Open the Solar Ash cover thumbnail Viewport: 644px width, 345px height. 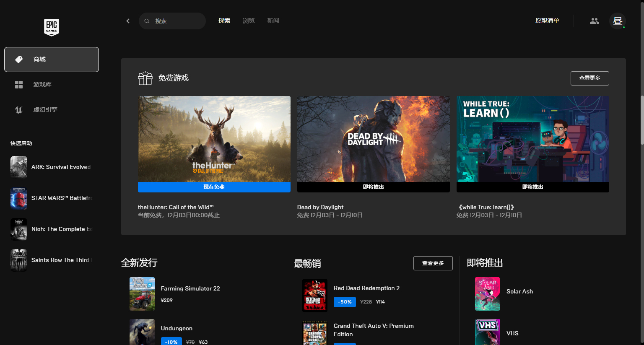point(488,294)
